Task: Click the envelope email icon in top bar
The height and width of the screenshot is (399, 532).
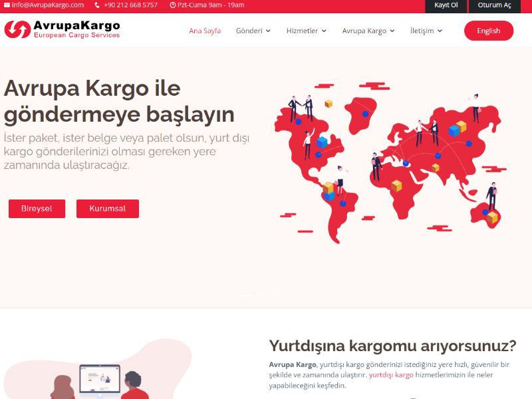Action: pyautogui.click(x=7, y=5)
